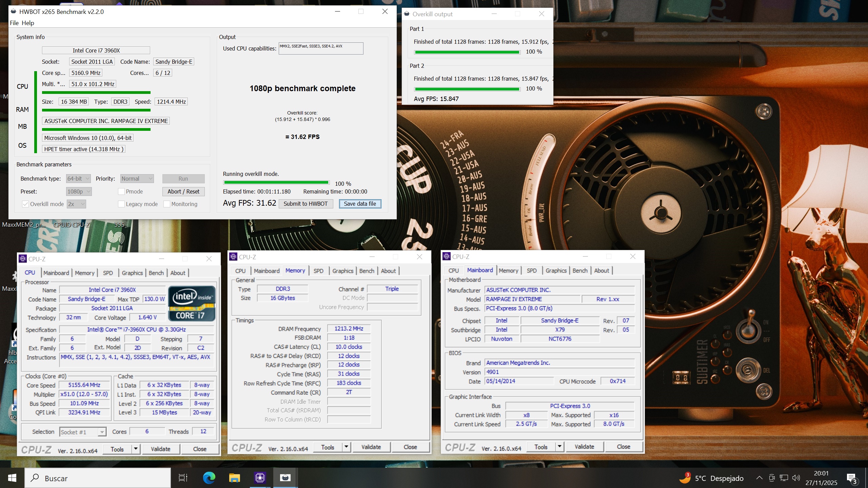Enable the Pmode checkbox
868x488 pixels.
coord(121,191)
